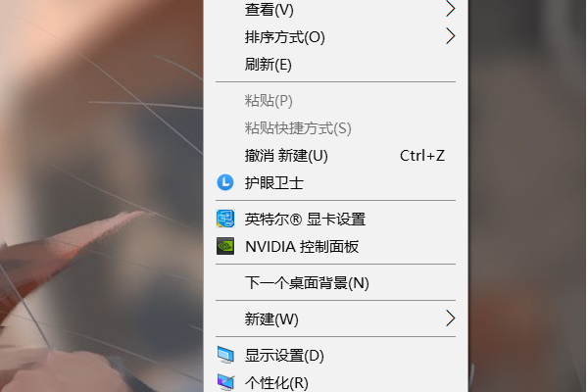This screenshot has height=392, width=588.
Task: Open 个性化(R) settings
Action: tap(335, 382)
